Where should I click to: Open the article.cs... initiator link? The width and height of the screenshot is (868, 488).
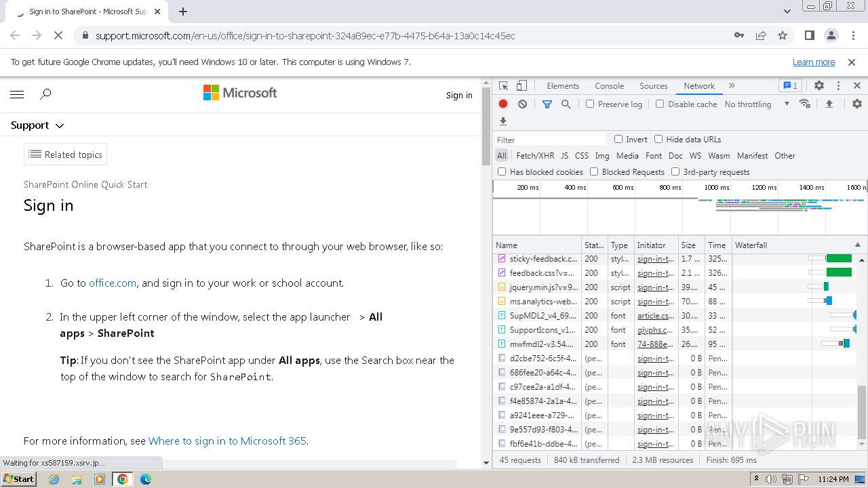coord(656,316)
